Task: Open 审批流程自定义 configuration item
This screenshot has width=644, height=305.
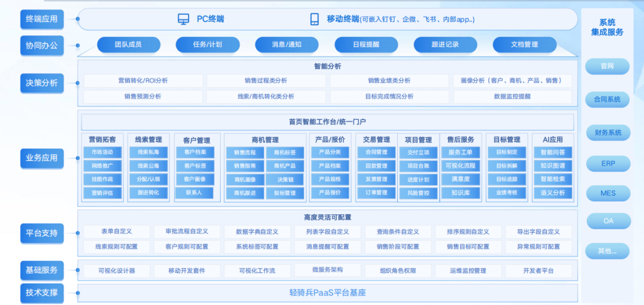Action: point(181,232)
